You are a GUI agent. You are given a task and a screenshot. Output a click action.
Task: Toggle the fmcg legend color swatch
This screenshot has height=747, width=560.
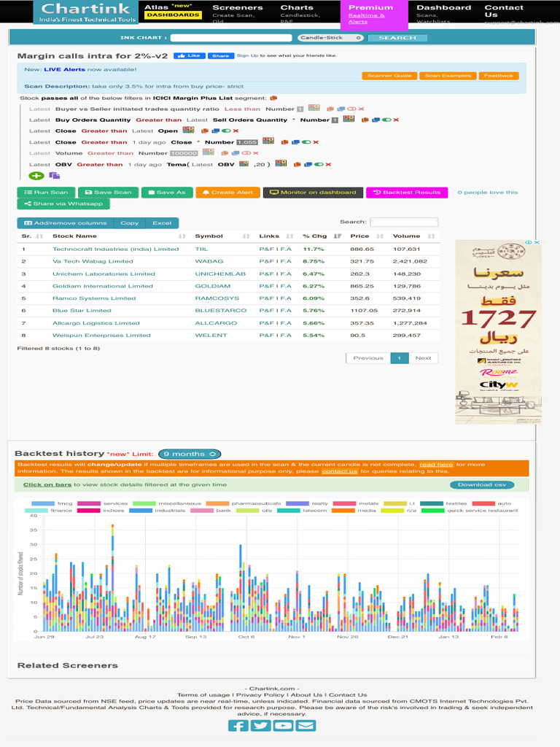point(43,503)
